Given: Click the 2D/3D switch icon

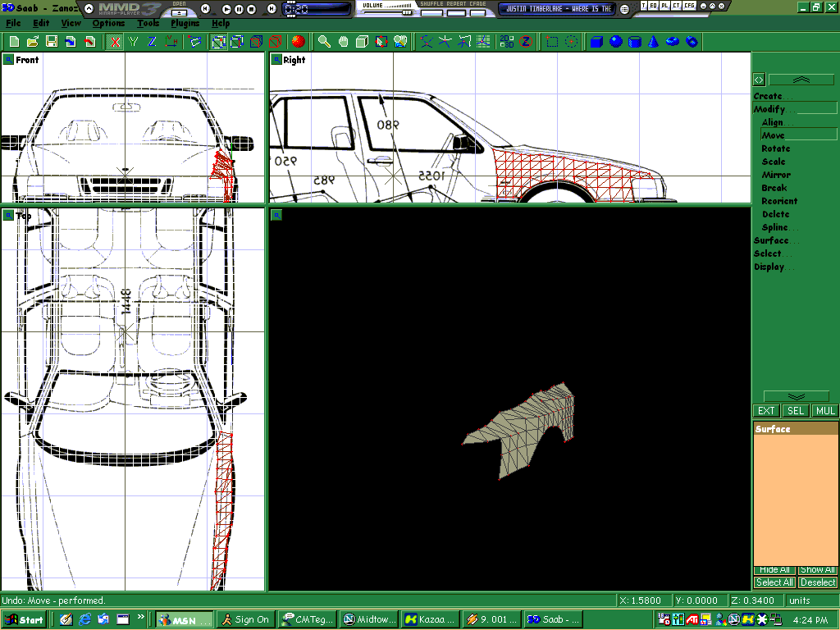Looking at the screenshot, I should 507,41.
